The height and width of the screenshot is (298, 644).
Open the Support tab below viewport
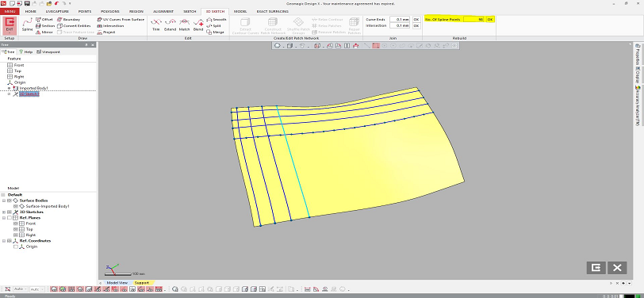tap(142, 283)
